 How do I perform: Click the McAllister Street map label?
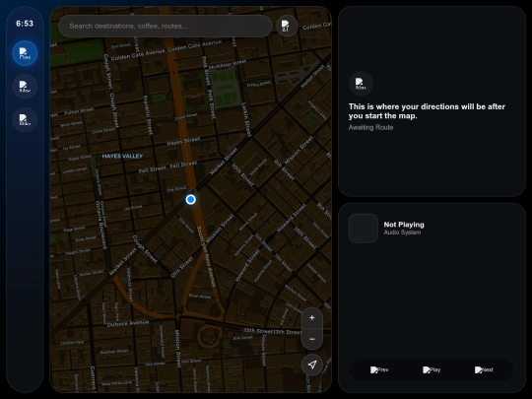point(228,64)
